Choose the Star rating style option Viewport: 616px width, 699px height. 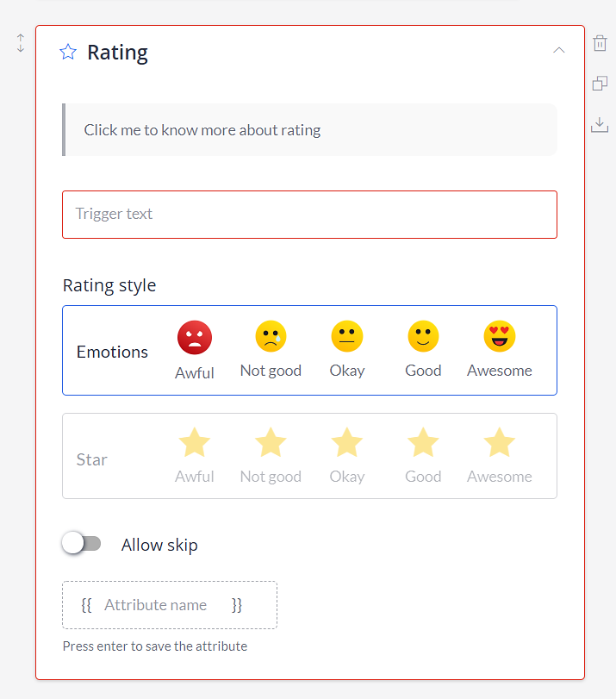click(x=309, y=456)
